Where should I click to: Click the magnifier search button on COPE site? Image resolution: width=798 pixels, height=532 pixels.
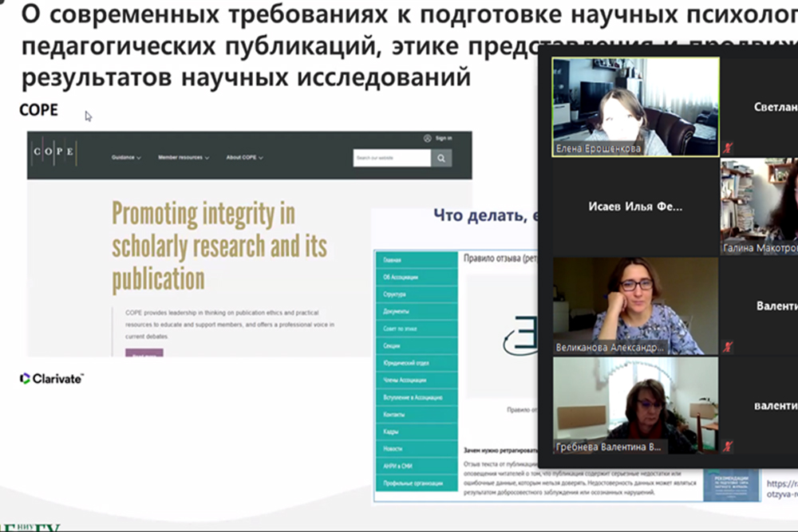click(x=441, y=158)
